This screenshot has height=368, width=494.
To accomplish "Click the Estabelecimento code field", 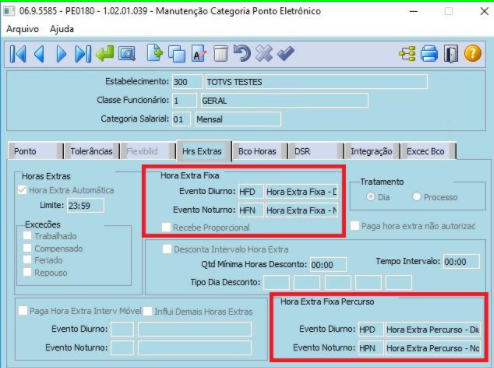I will pyautogui.click(x=187, y=82).
